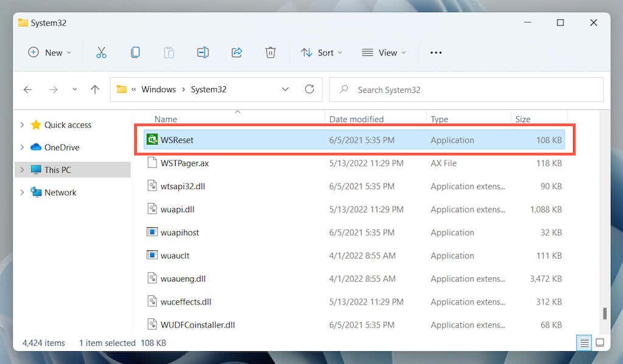The height and width of the screenshot is (364, 623).
Task: Select the WSReset application file
Action: (x=354, y=140)
